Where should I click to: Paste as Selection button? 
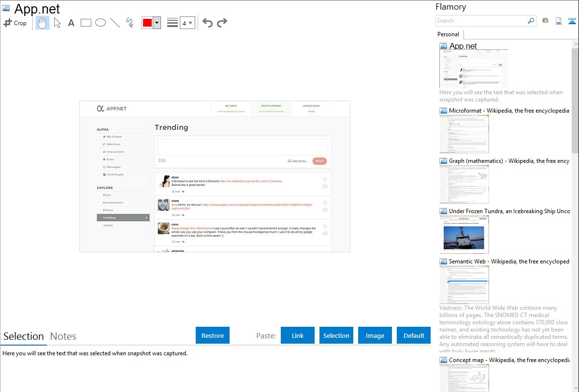point(336,335)
